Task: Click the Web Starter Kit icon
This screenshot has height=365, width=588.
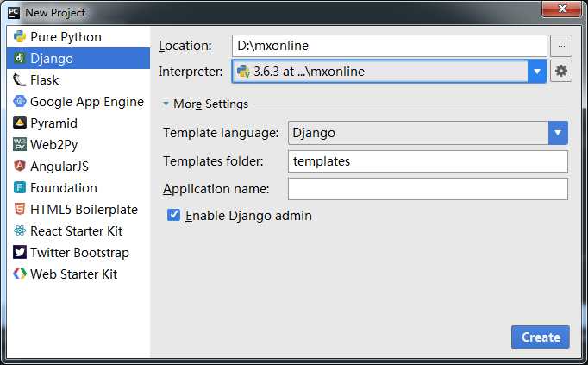Action: point(20,274)
